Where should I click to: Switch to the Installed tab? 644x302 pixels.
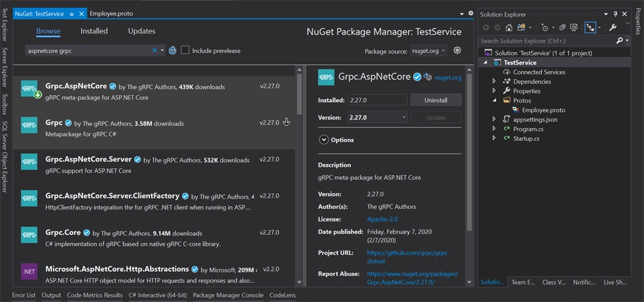pyautogui.click(x=94, y=31)
